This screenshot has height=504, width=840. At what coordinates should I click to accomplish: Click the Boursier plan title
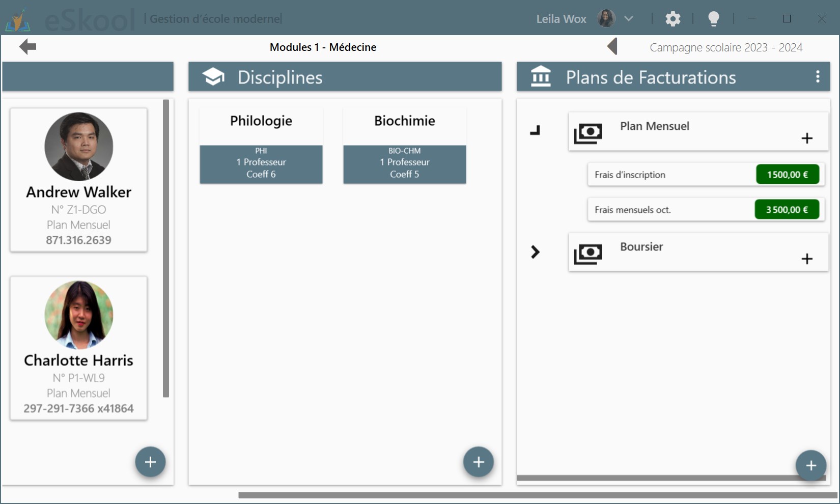tap(641, 247)
